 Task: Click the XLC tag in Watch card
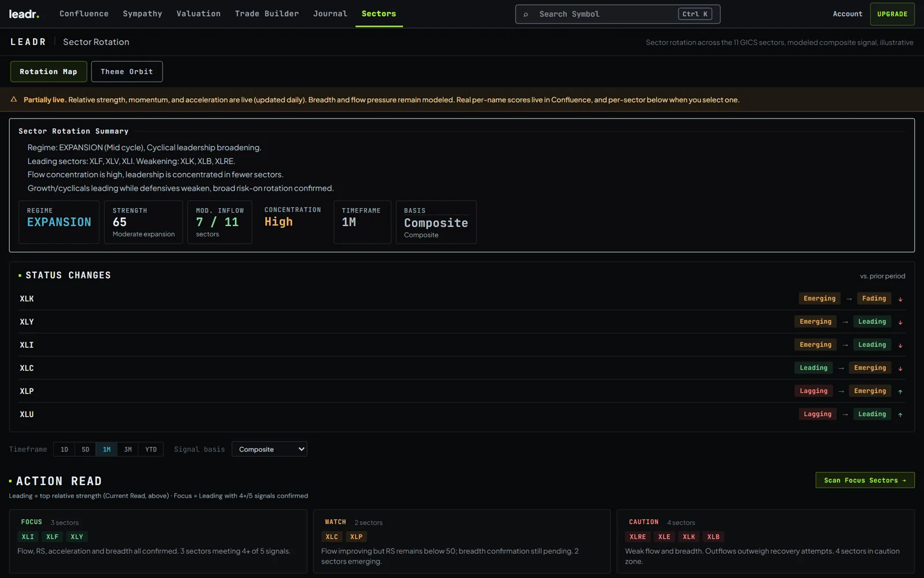pyautogui.click(x=332, y=537)
